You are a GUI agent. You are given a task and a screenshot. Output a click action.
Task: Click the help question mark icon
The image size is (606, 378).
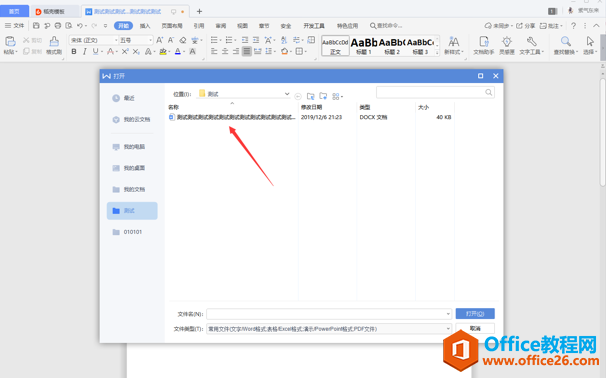coord(574,26)
